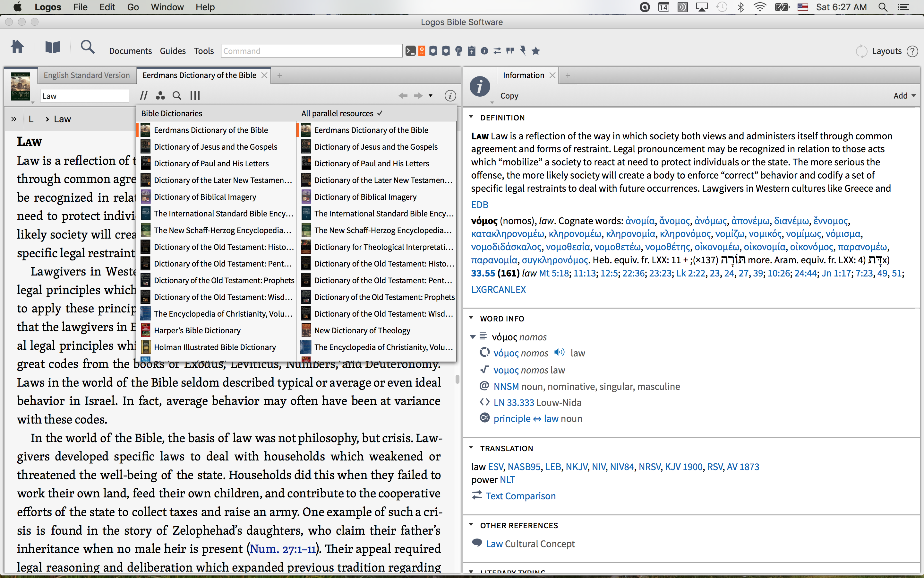The image size is (924, 578).
Task: Select the Information tab
Action: point(523,75)
